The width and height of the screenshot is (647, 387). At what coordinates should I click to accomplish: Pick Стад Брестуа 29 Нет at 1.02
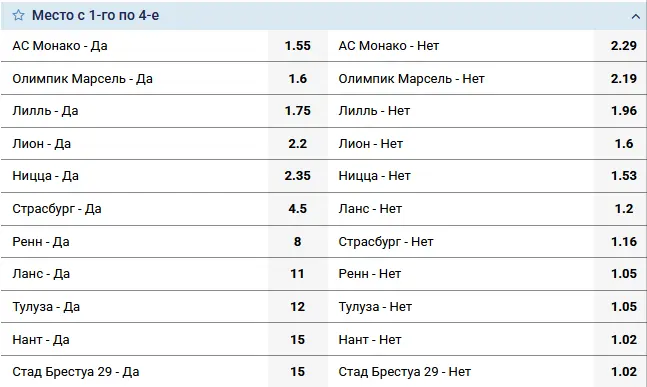click(x=623, y=372)
